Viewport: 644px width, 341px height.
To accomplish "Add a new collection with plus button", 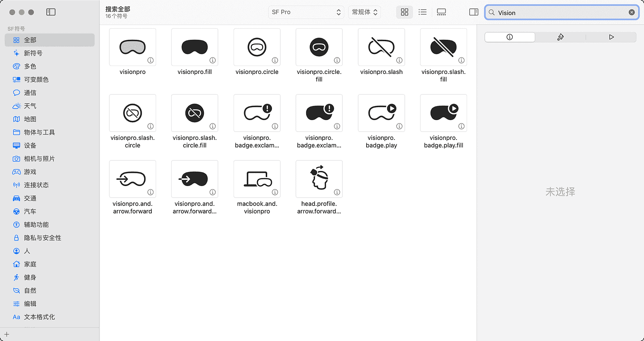I will click(x=7, y=334).
